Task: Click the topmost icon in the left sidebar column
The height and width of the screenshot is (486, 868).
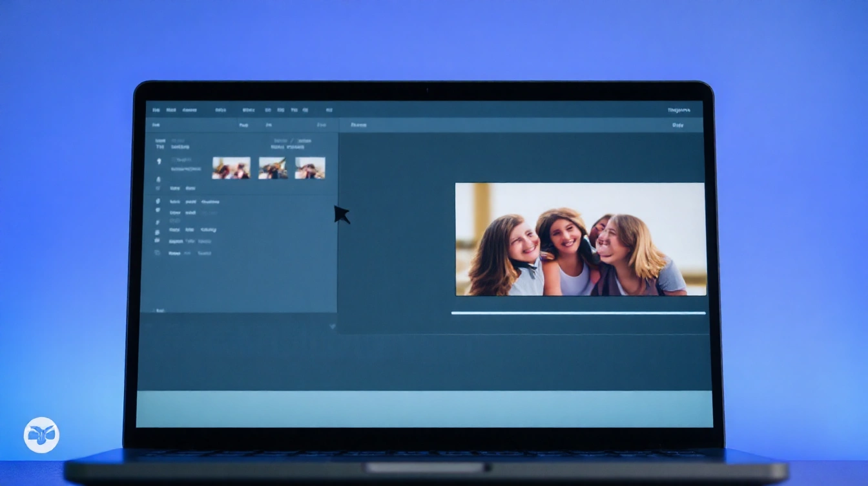Action: click(159, 161)
